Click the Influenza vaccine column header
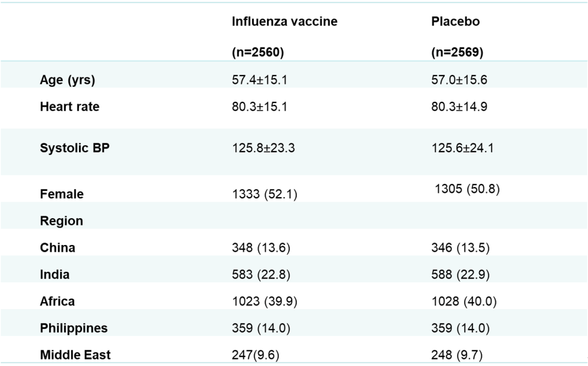Screen dimensions: 588x366 click(x=285, y=22)
